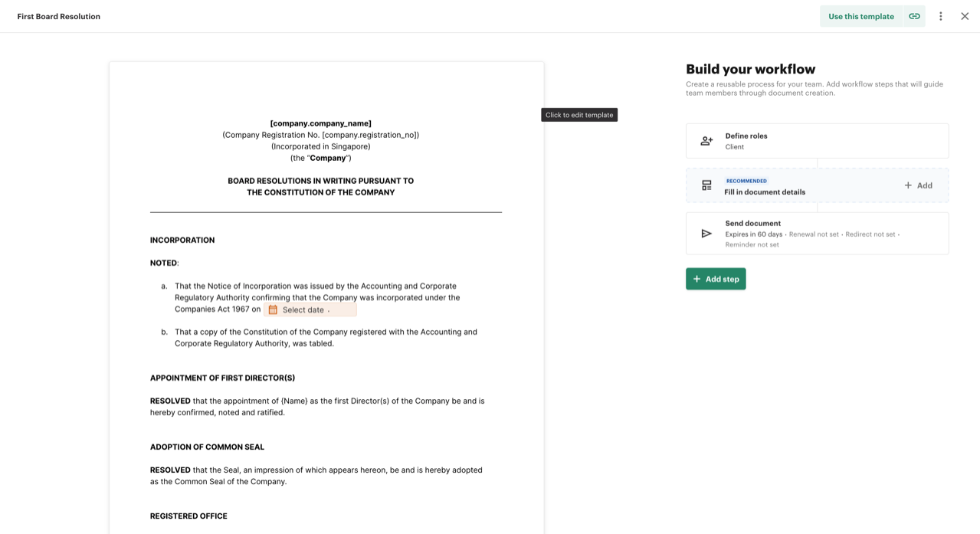Click Use this template button
Screen dimensions: 980x534
[x=861, y=16]
